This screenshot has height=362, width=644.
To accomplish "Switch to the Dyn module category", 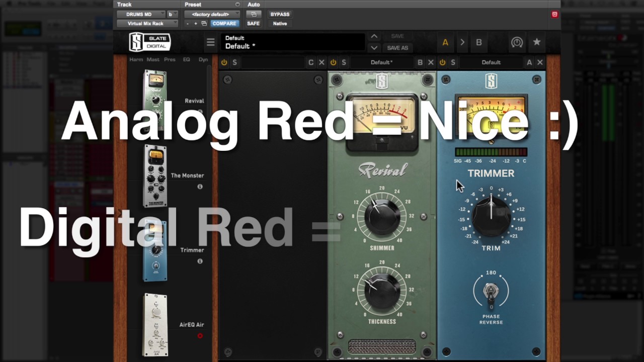I will (x=203, y=59).
